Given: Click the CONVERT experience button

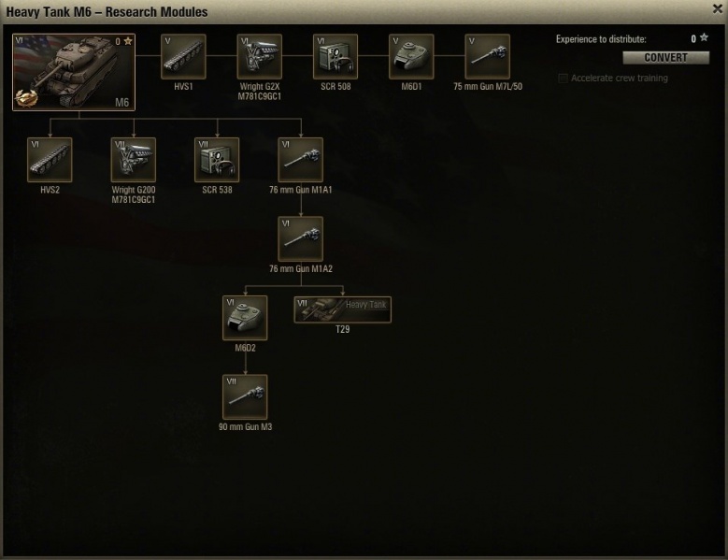Looking at the screenshot, I should (665, 58).
